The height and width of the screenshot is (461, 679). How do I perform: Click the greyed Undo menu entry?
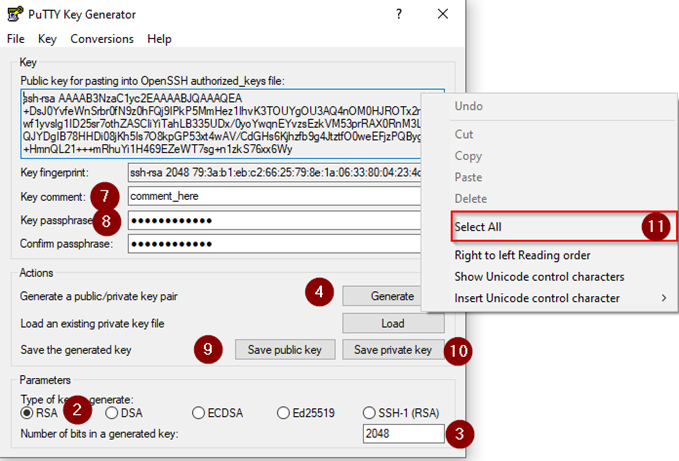(x=549, y=106)
